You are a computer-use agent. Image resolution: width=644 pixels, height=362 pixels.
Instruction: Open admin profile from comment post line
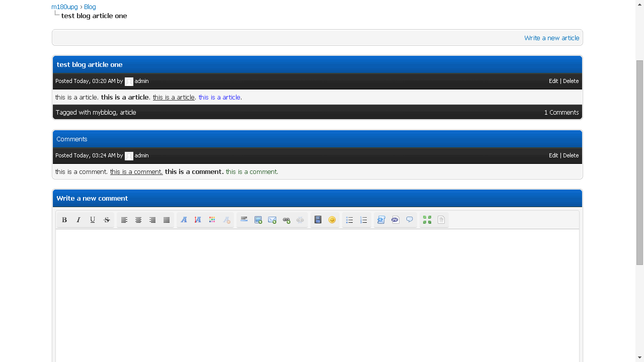tap(141, 155)
